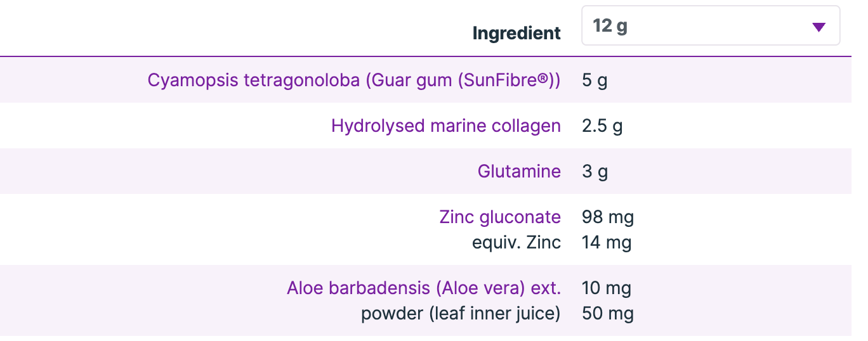Select the 3 g Glutamine amount
The image size is (868, 341).
pyautogui.click(x=595, y=171)
